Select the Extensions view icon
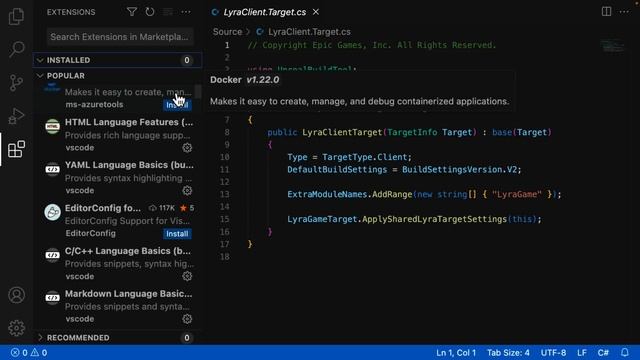Screen dimensions: 640x360 pos(16,149)
